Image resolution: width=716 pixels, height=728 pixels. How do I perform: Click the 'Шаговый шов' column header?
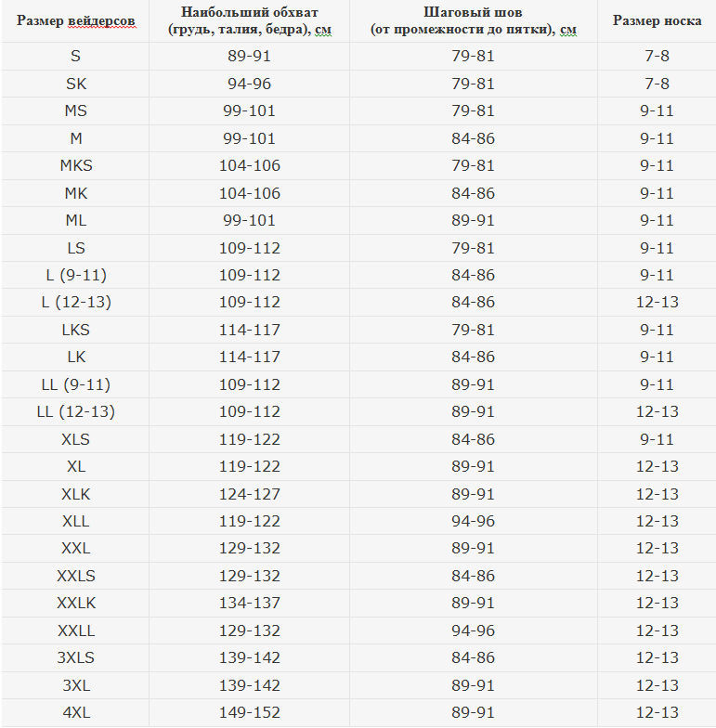pyautogui.click(x=474, y=20)
